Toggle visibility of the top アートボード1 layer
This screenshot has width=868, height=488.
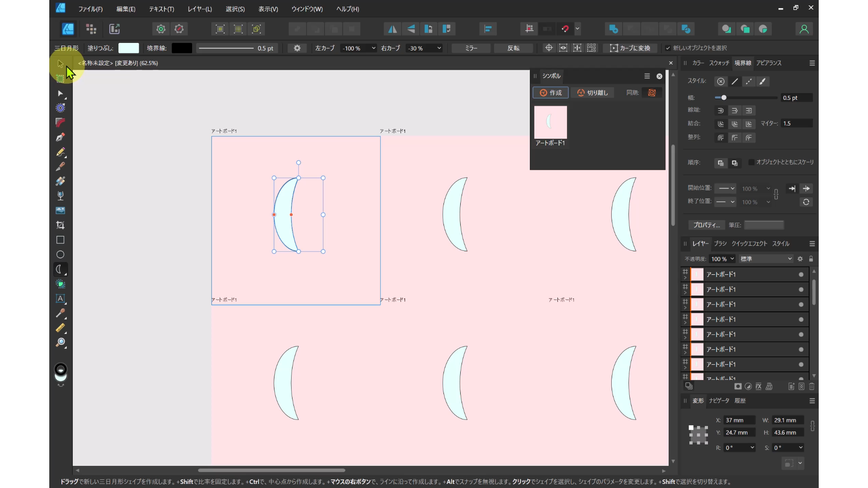801,274
